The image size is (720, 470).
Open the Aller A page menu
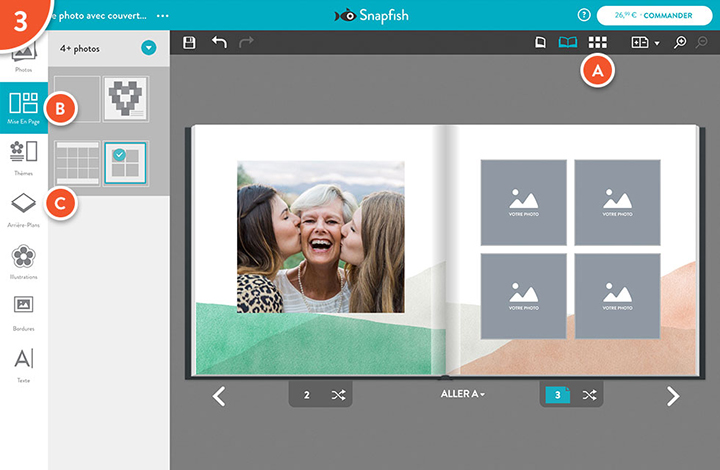[462, 394]
